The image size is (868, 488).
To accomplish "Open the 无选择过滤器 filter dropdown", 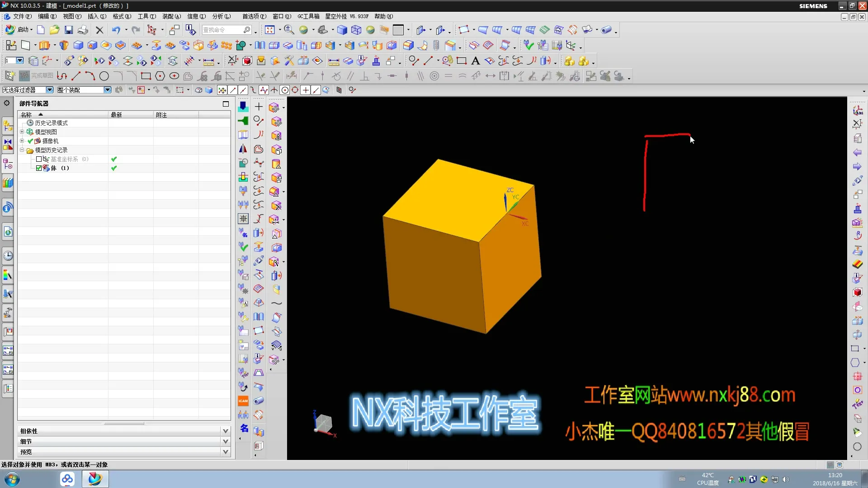I will click(50, 90).
